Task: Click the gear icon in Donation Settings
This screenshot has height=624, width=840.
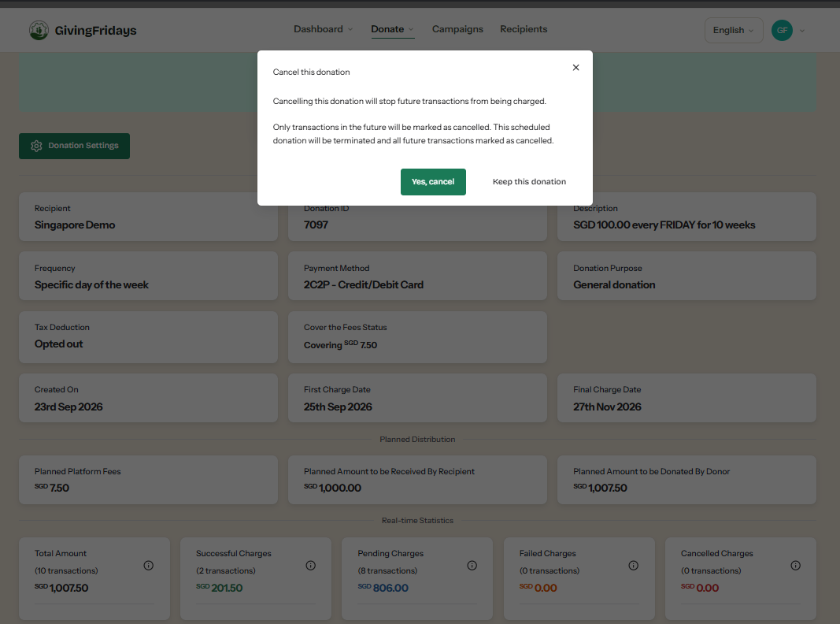Action: [x=36, y=146]
